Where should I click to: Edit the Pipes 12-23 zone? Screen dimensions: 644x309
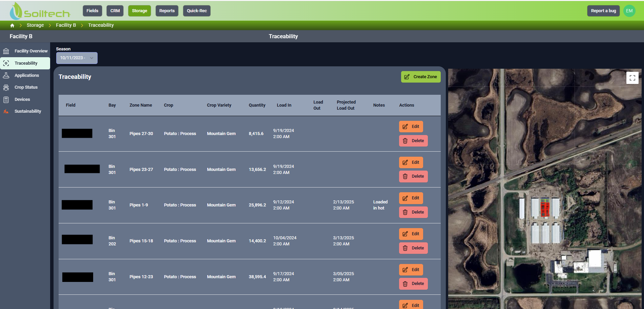coord(411,270)
